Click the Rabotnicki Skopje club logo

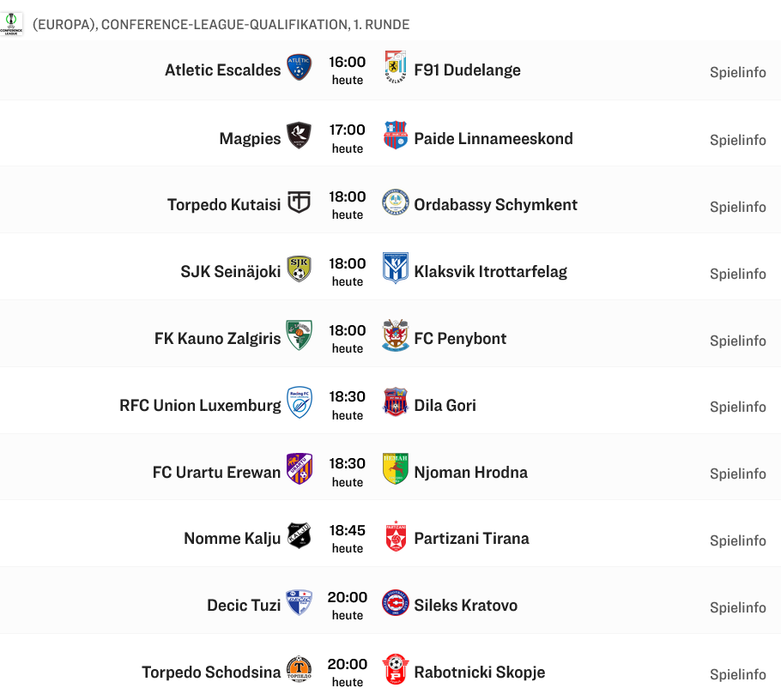click(x=396, y=669)
